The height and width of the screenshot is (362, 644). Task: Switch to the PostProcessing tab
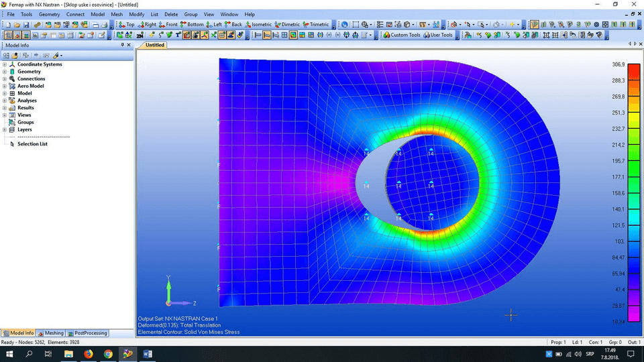[87, 333]
